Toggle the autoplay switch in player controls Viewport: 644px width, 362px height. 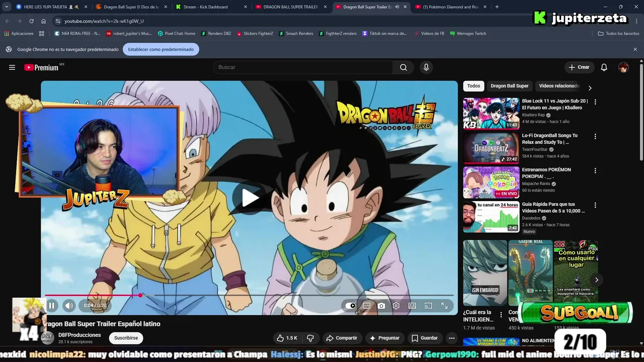[x=351, y=306]
